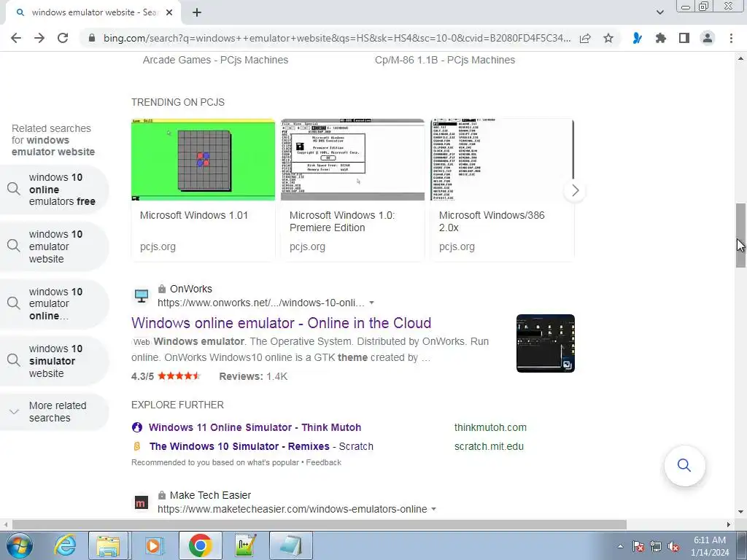The height and width of the screenshot is (560, 747).
Task: Show next trending PCjs cards
Action: [575, 190]
